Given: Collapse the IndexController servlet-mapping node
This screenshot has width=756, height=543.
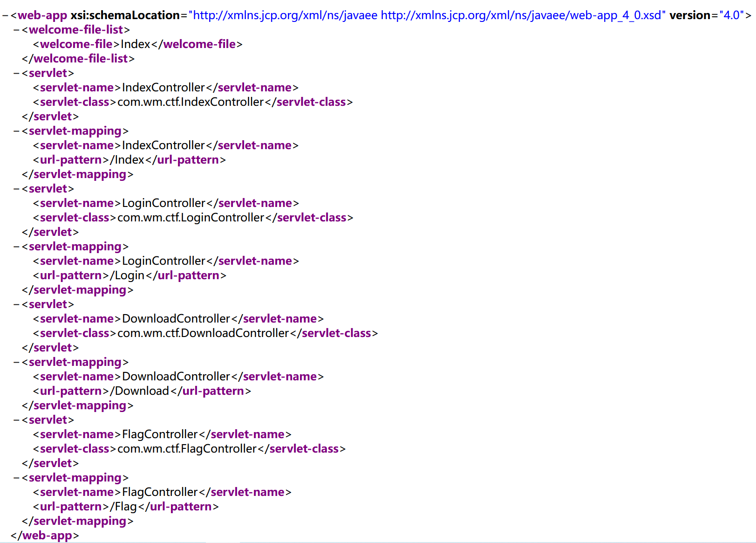Looking at the screenshot, I should pyautogui.click(x=16, y=131).
